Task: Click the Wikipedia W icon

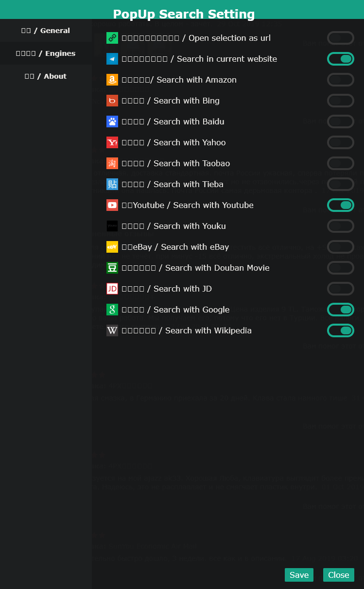Action: 112,330
